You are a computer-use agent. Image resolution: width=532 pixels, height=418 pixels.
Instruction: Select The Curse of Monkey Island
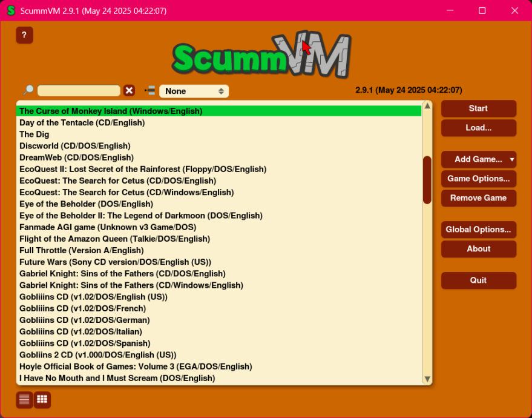218,111
